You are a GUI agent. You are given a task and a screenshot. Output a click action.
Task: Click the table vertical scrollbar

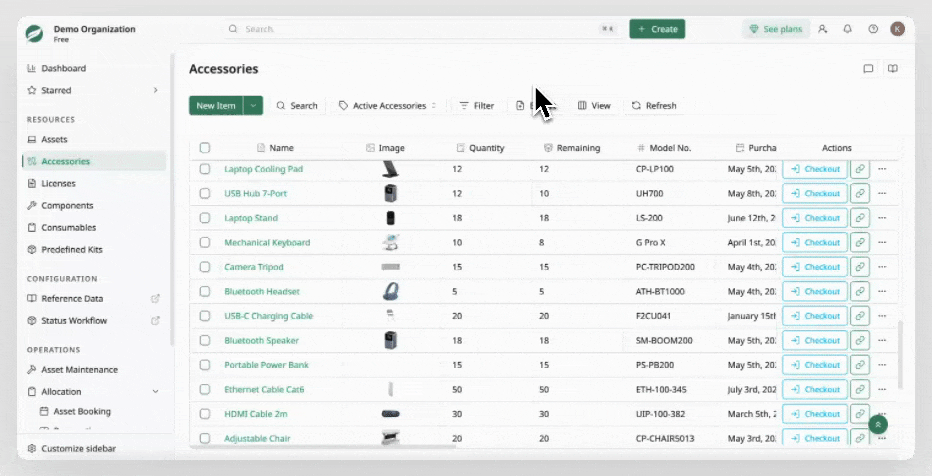click(901, 355)
